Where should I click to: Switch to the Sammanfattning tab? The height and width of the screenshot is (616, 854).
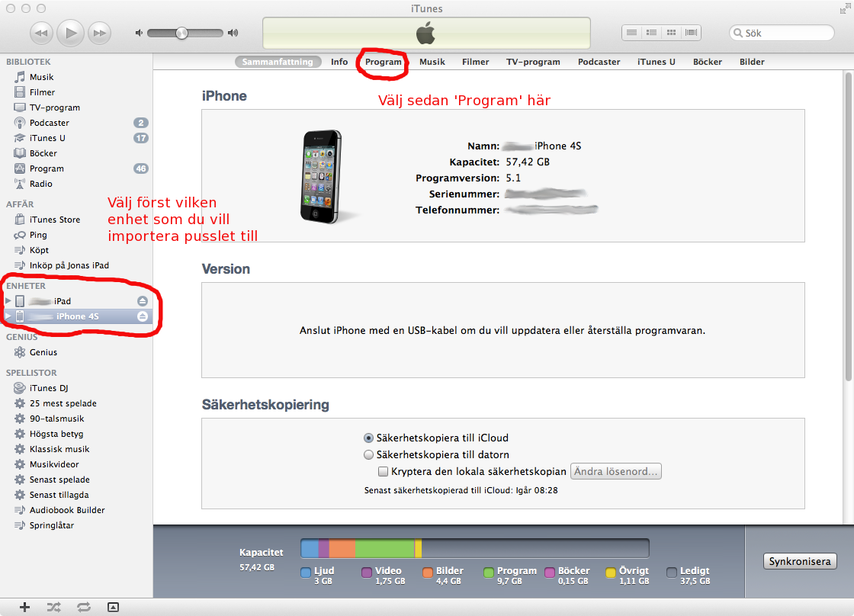click(278, 62)
